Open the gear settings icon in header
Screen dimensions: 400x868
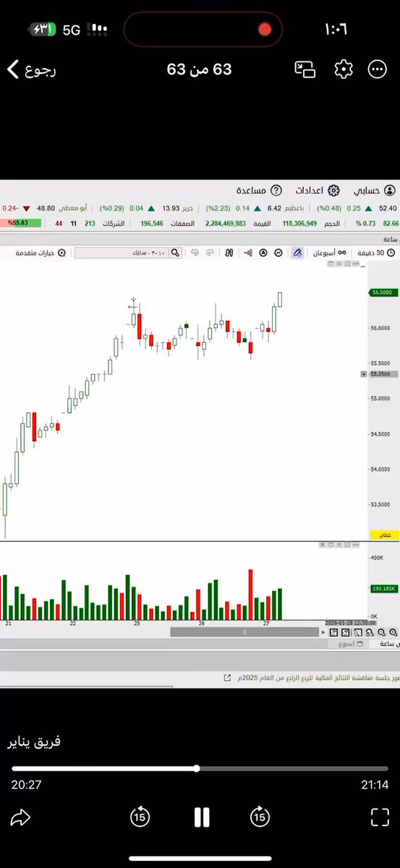344,69
